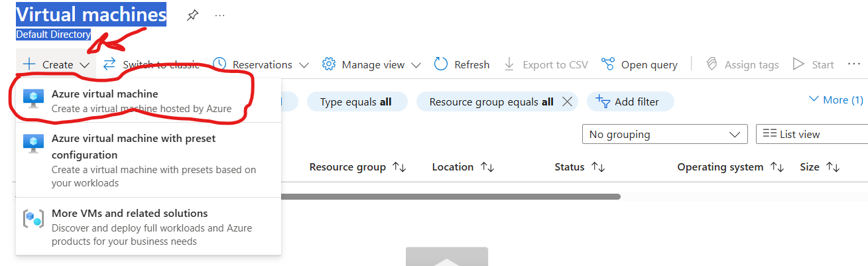Open the toolbar overflow ellipsis

click(x=854, y=64)
